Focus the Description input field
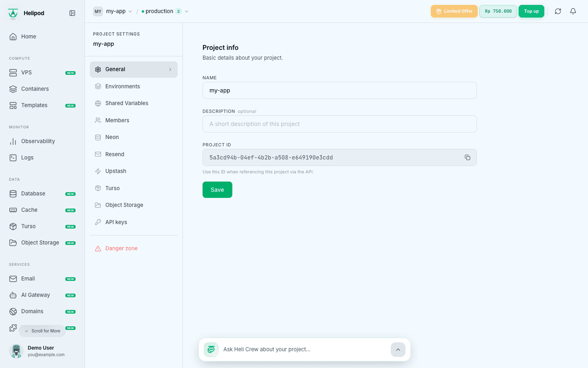The image size is (588, 368). [340, 124]
